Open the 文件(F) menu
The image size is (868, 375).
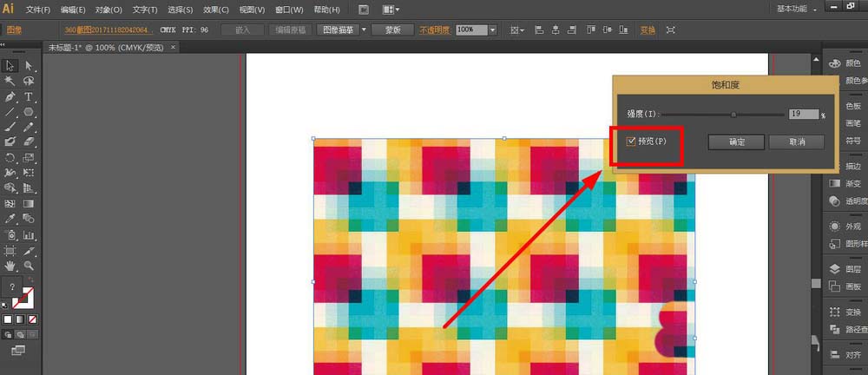pyautogui.click(x=38, y=10)
